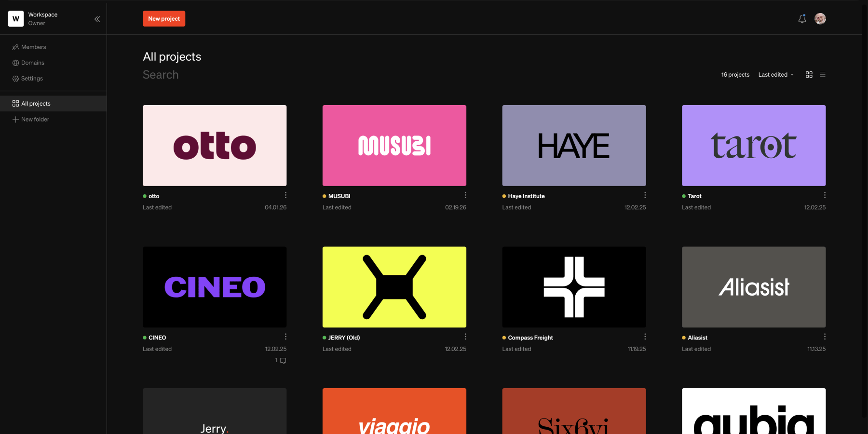868x434 pixels.
Task: Open the tarot project thumbnail
Action: click(x=754, y=146)
